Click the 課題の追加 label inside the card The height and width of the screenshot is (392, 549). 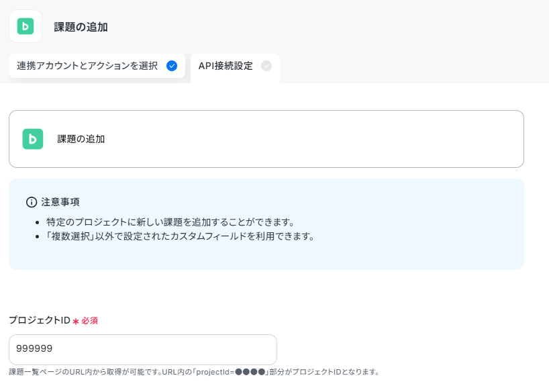81,139
